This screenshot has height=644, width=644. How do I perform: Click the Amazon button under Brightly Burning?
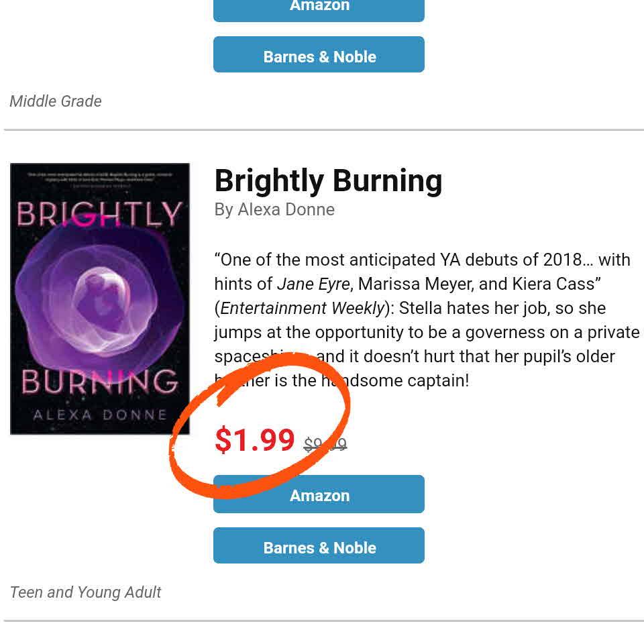tap(319, 496)
